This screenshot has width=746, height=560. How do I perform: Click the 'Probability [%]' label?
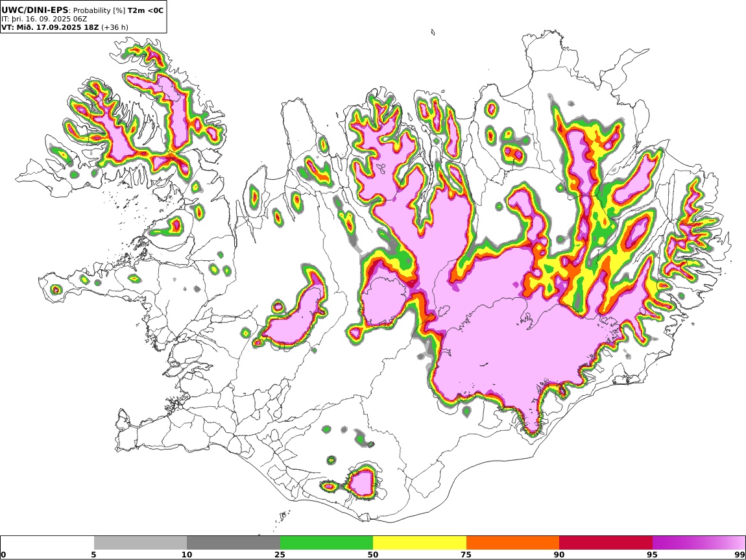coord(99,10)
